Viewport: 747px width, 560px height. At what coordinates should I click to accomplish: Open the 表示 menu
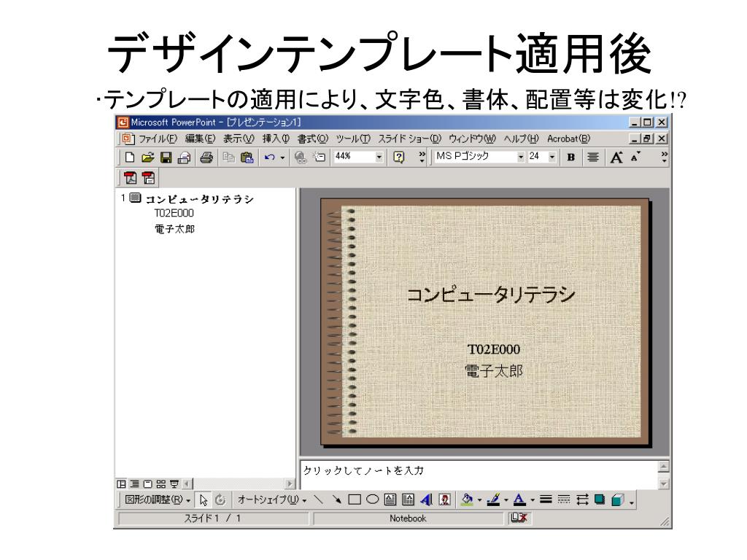click(x=239, y=139)
